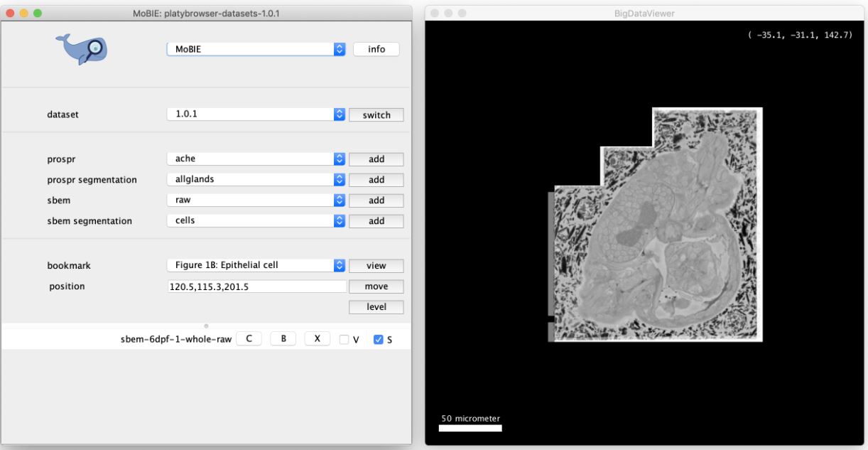Click the B brightness button for sbem-6dpf-1-whole-raw

pyautogui.click(x=283, y=339)
